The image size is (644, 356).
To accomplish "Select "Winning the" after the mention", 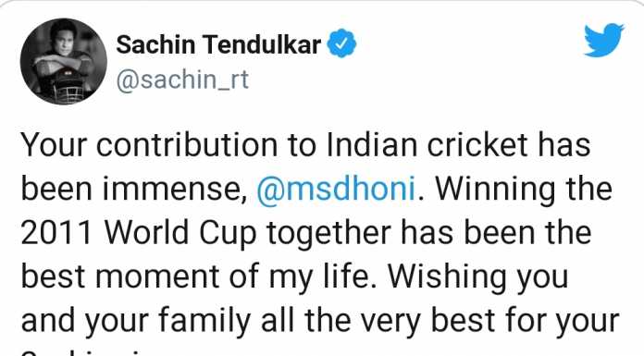I will coord(524,189).
